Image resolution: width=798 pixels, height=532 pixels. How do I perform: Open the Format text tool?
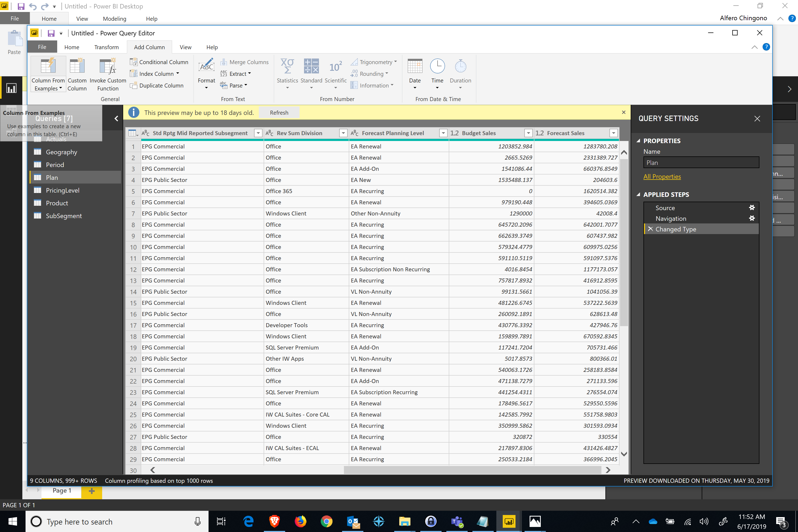tap(206, 74)
